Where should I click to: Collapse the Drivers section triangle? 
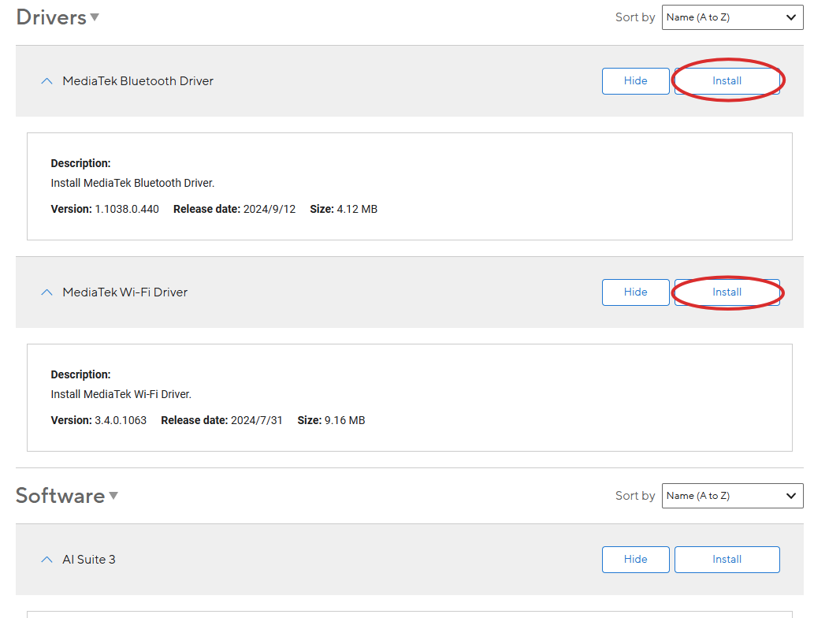95,17
